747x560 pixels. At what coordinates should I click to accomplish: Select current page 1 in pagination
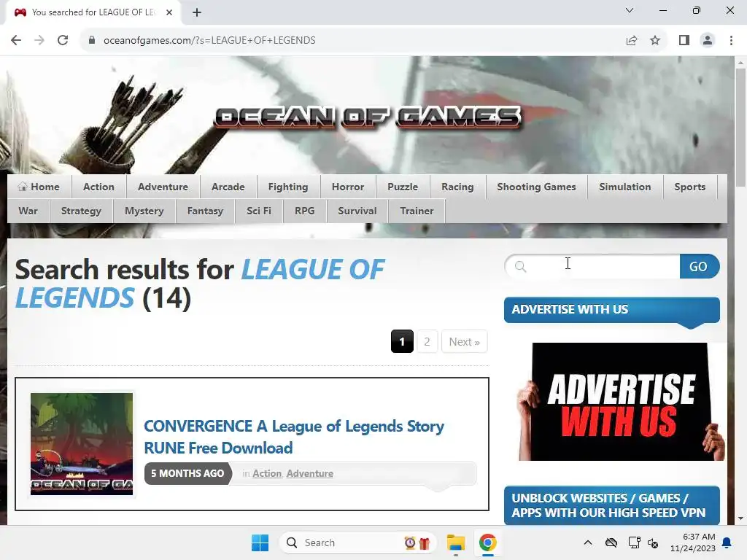coord(402,341)
